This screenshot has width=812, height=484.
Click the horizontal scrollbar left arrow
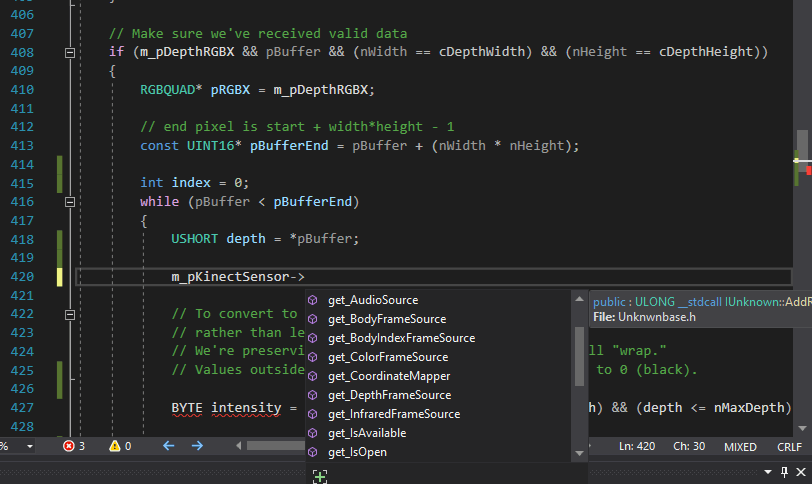pos(239,446)
